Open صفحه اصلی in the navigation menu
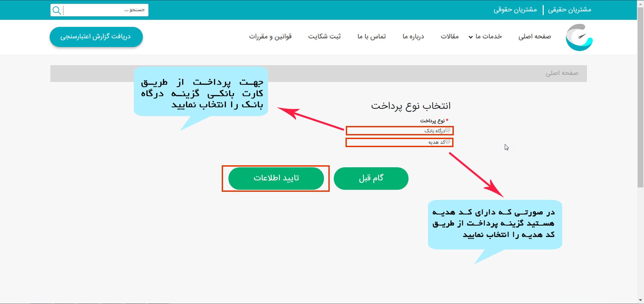The width and height of the screenshot is (644, 304). coord(535,36)
